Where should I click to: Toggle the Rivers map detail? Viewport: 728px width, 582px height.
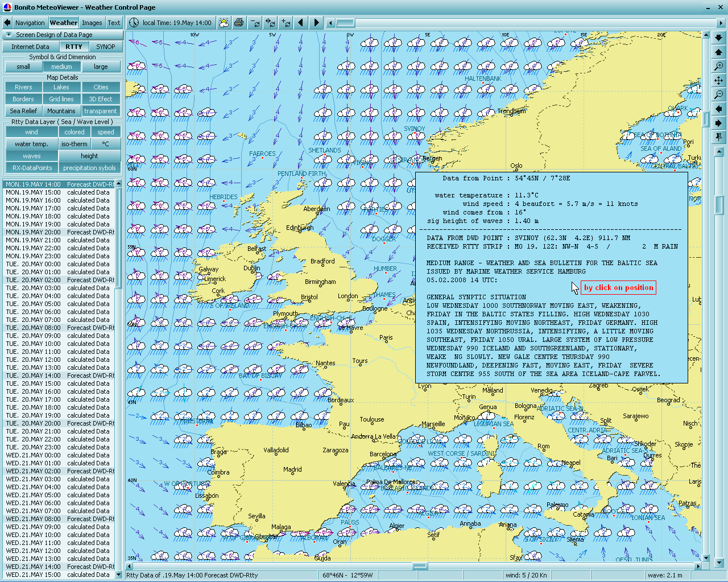coord(23,87)
